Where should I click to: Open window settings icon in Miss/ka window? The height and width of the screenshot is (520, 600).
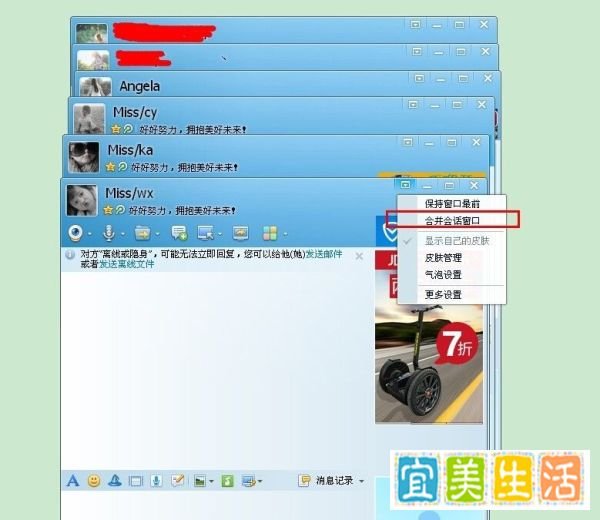pos(408,142)
